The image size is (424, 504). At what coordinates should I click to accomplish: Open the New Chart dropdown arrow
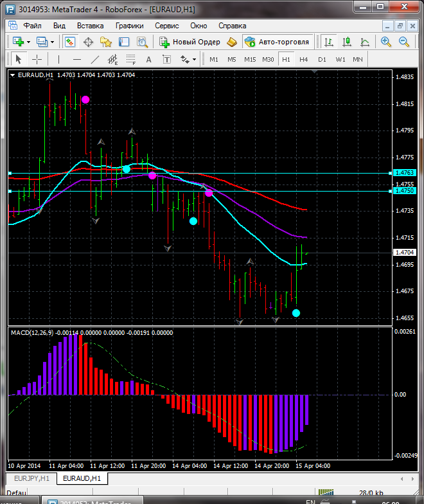coord(28,42)
